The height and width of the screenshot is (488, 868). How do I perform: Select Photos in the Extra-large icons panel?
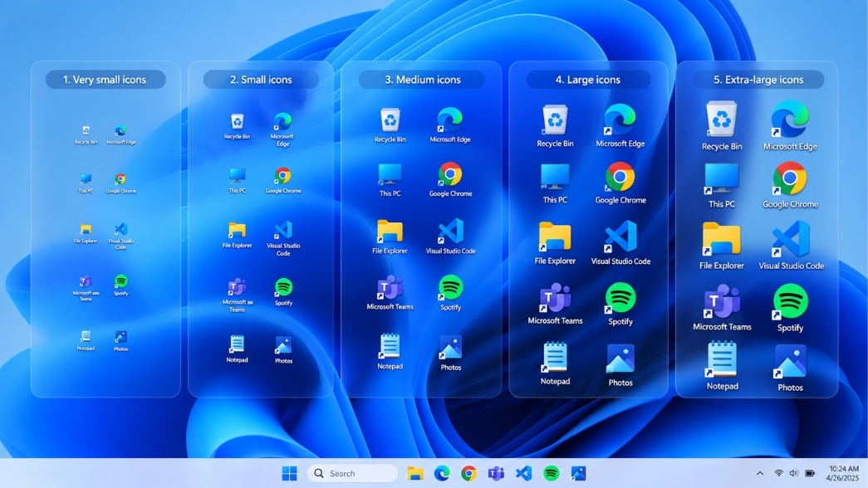tap(790, 368)
